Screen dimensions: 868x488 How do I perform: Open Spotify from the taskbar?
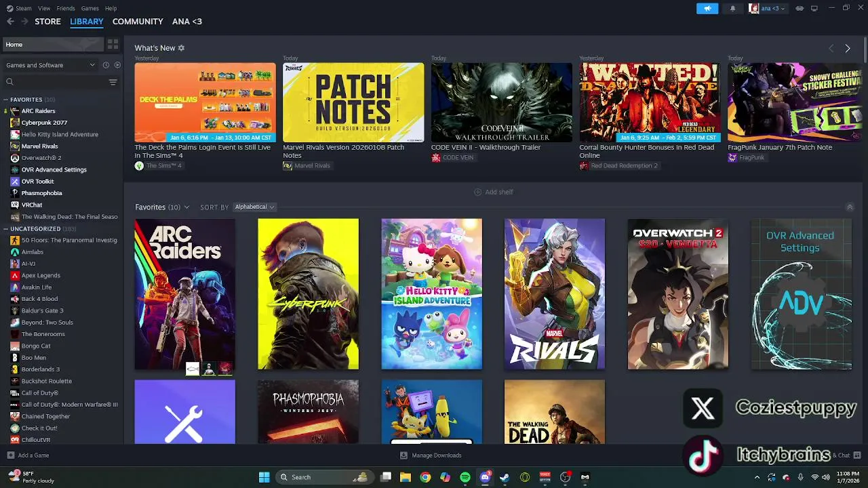point(465,477)
